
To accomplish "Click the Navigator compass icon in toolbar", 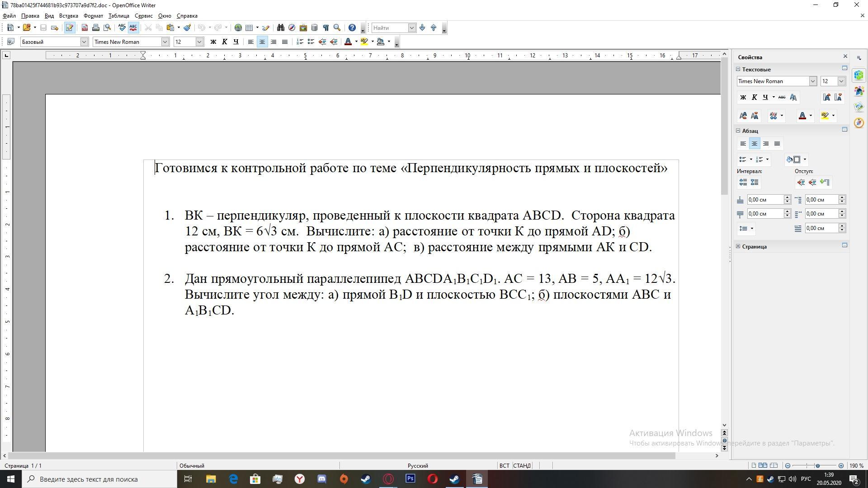I will [292, 28].
